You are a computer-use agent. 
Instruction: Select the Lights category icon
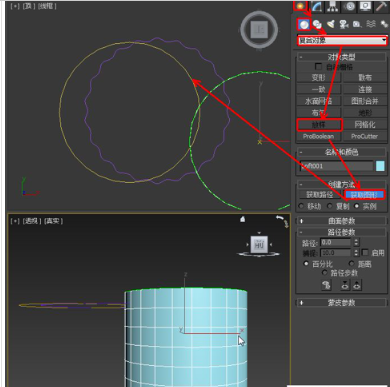(330, 24)
